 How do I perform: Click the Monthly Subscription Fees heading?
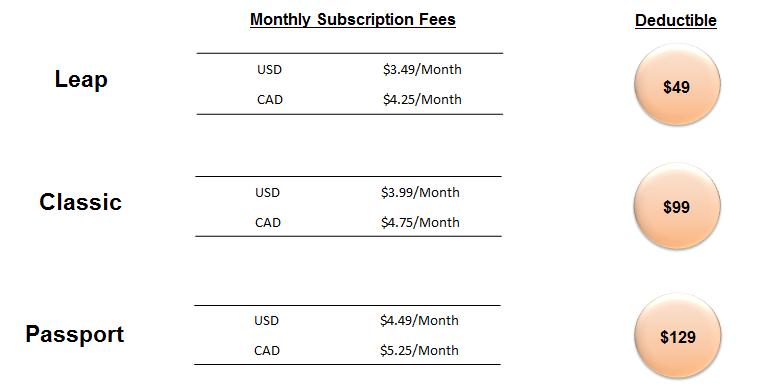353,20
